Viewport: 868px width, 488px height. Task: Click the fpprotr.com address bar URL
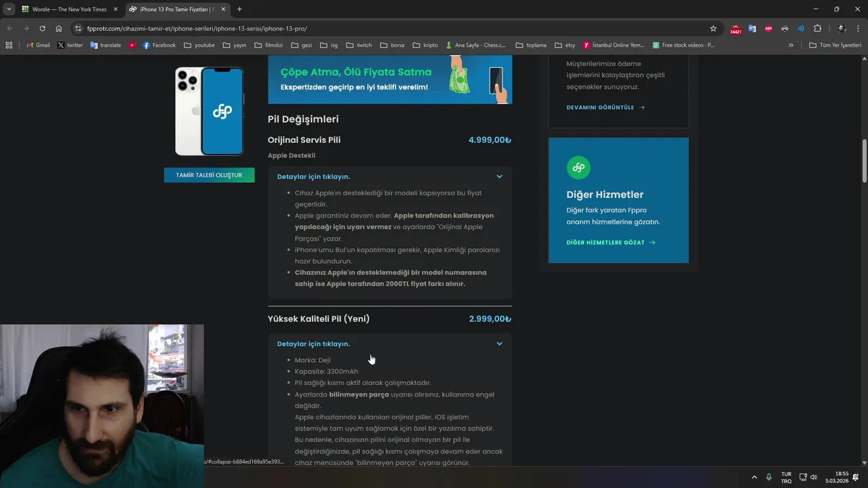point(197,28)
